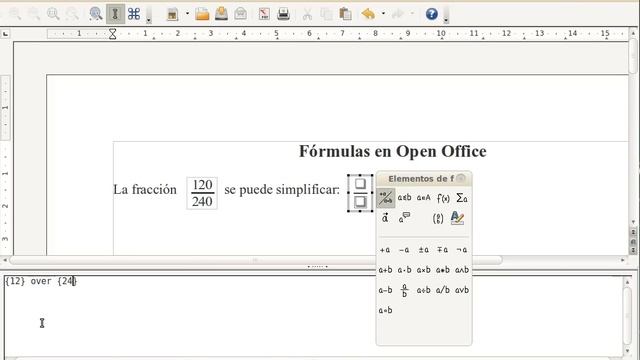640x360 pixels.
Task: Click the Zoom 100% icon
Action: (53, 14)
